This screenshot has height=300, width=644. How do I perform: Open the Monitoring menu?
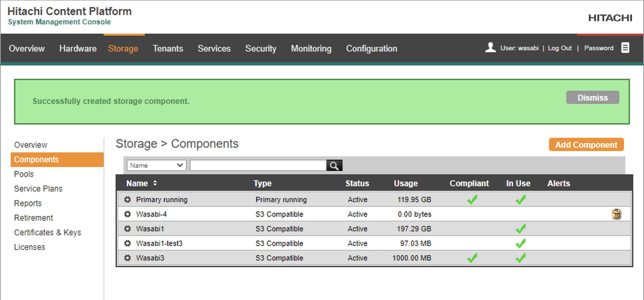click(x=311, y=48)
